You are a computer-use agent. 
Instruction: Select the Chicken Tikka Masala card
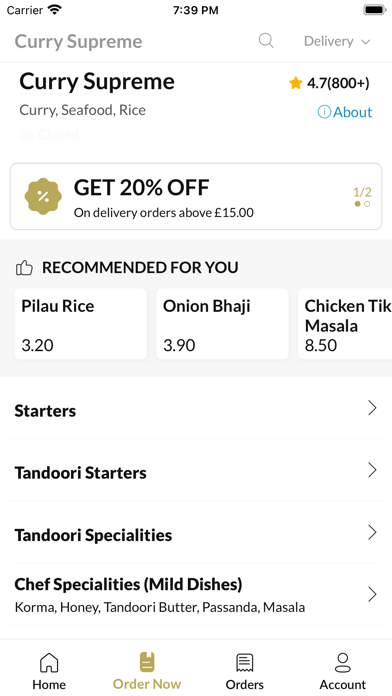(345, 324)
